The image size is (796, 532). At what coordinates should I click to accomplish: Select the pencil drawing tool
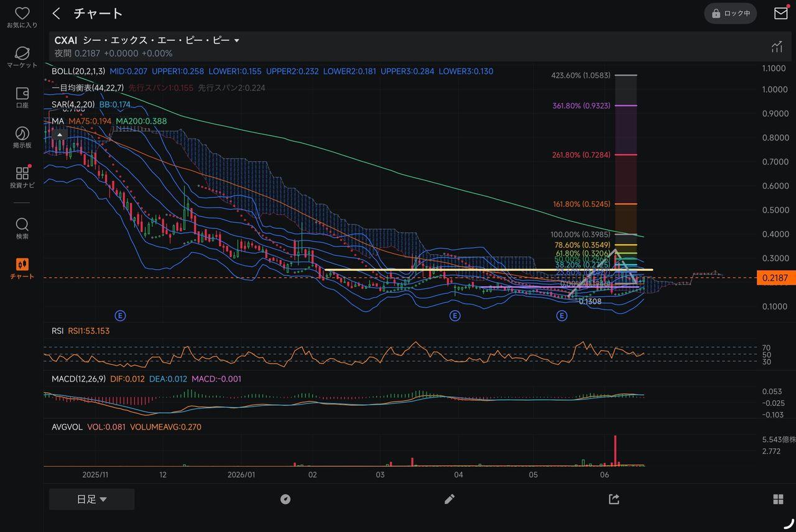pyautogui.click(x=450, y=499)
